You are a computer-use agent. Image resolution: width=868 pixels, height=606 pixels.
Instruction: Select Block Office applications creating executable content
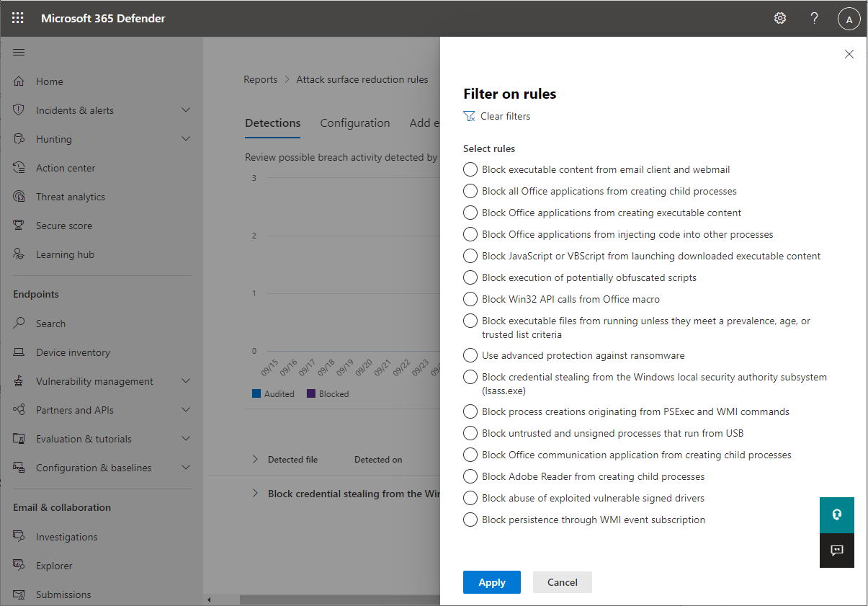point(470,213)
